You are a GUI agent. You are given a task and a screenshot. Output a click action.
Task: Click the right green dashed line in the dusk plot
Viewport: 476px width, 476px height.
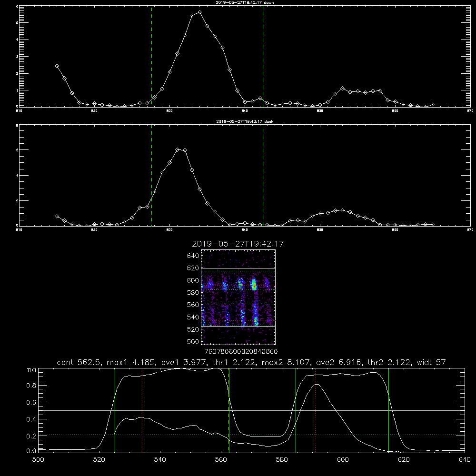click(263, 175)
